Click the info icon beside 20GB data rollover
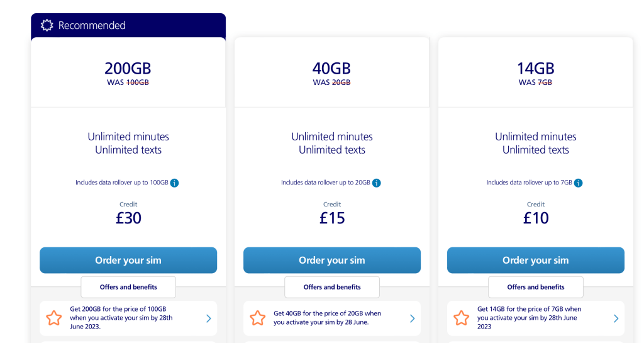 click(376, 183)
